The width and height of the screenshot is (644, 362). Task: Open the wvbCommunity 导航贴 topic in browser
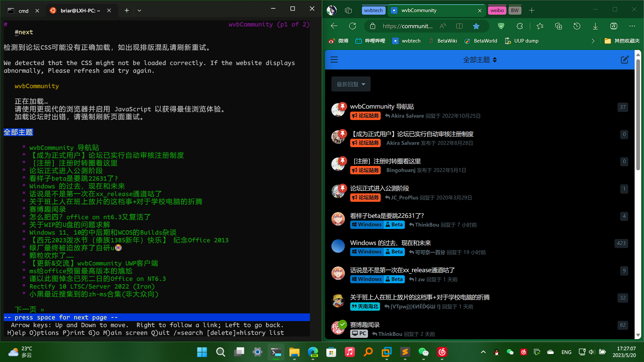[x=382, y=107]
